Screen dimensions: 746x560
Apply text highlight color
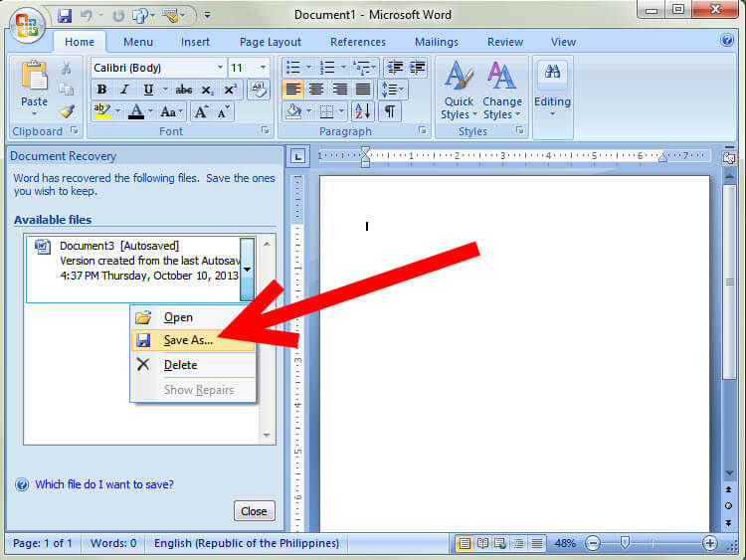point(102,111)
